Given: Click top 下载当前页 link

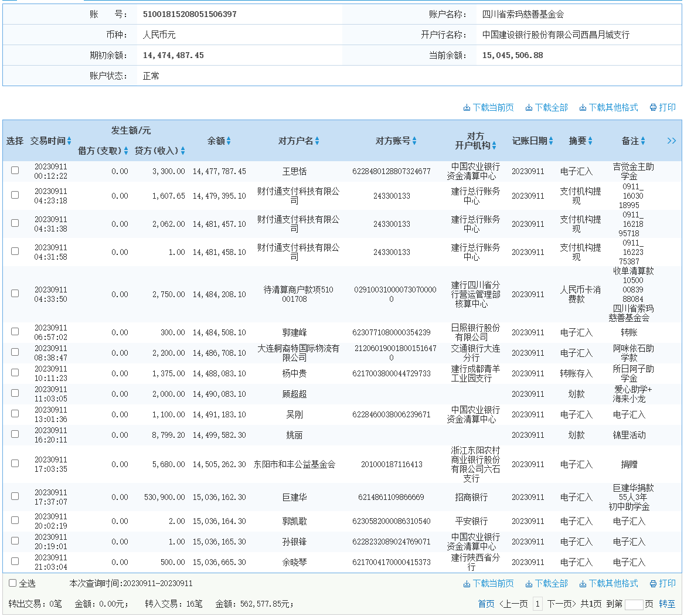Looking at the screenshot, I should coord(488,107).
